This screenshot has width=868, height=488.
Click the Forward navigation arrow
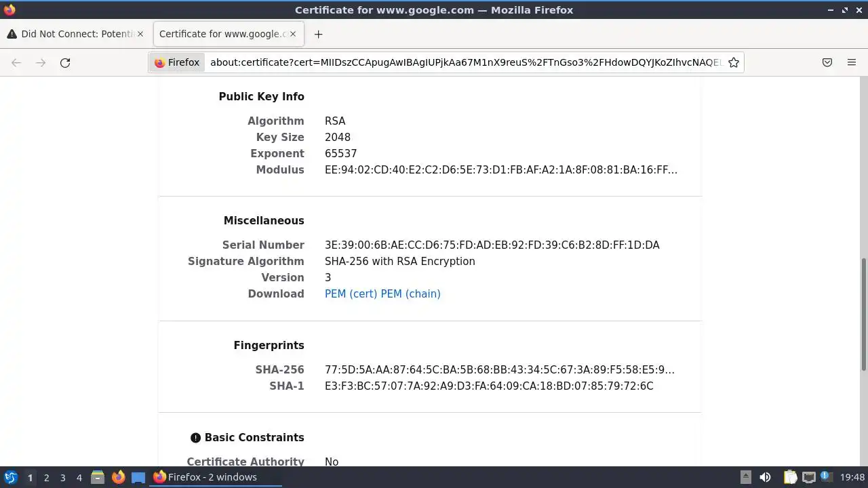[x=41, y=62]
